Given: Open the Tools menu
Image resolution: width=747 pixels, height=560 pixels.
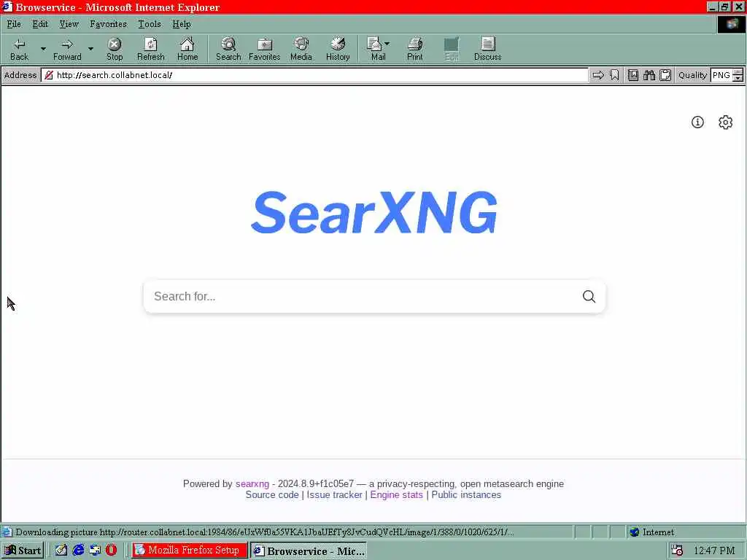Looking at the screenshot, I should 149,24.
